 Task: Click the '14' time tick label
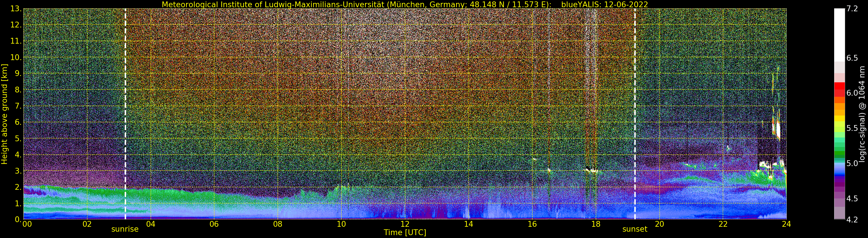468,224
